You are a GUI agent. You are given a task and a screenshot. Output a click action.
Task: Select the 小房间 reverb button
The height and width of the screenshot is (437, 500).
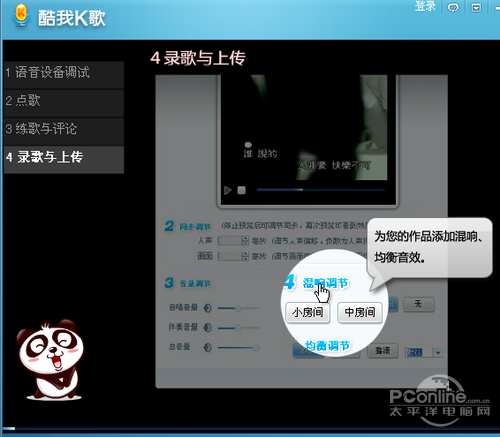point(308,312)
